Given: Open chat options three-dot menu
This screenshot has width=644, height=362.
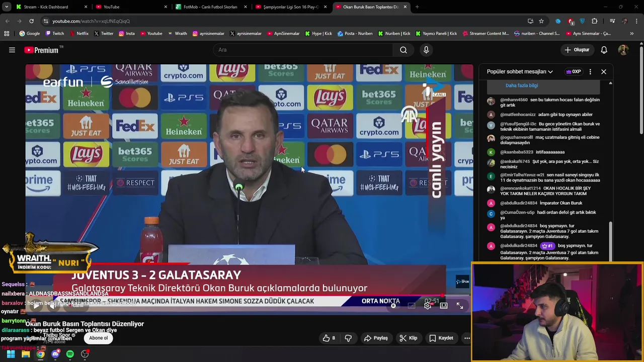Looking at the screenshot, I should [x=590, y=72].
